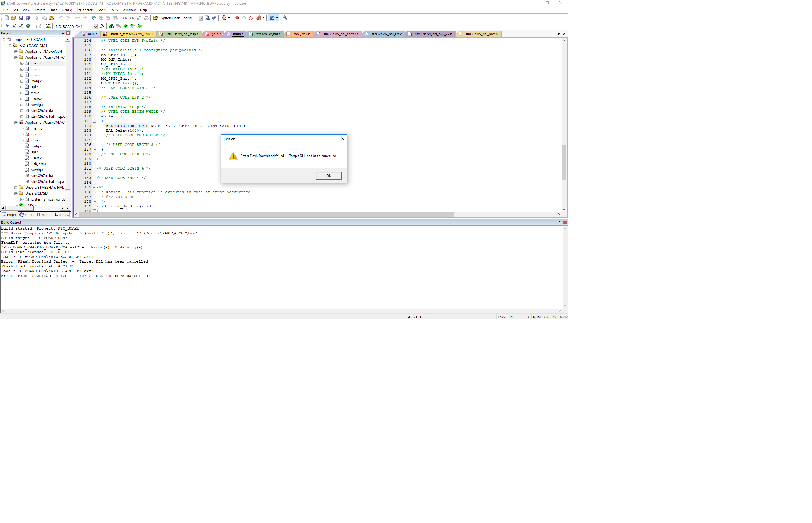Screen dimensions: 812x523
Task: Click the Save file floppy icon
Action: 21,18
